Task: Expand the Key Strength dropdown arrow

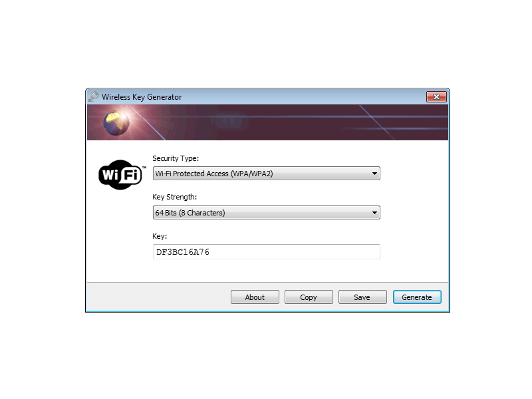Action: pyautogui.click(x=374, y=213)
